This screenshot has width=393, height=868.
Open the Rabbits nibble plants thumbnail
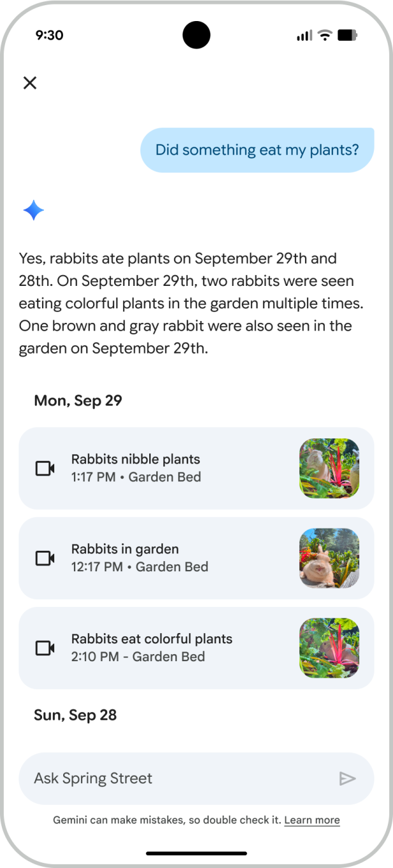click(x=329, y=468)
